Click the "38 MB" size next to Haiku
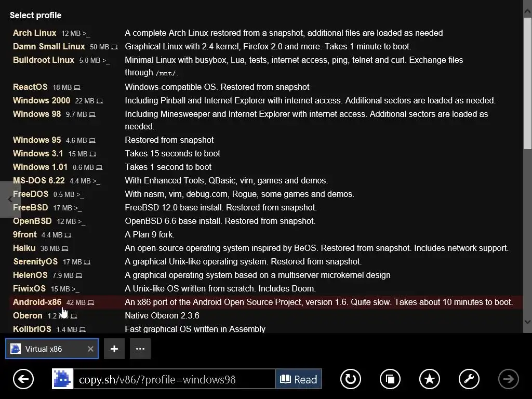The width and height of the screenshot is (532, 399). (50, 248)
